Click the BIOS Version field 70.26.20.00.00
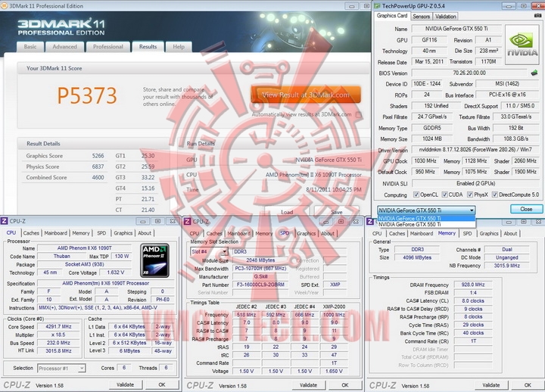The width and height of the screenshot is (545, 392). (x=469, y=73)
